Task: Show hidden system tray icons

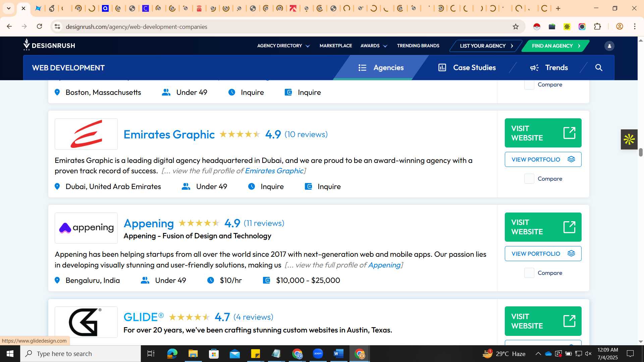Action: tap(538, 354)
